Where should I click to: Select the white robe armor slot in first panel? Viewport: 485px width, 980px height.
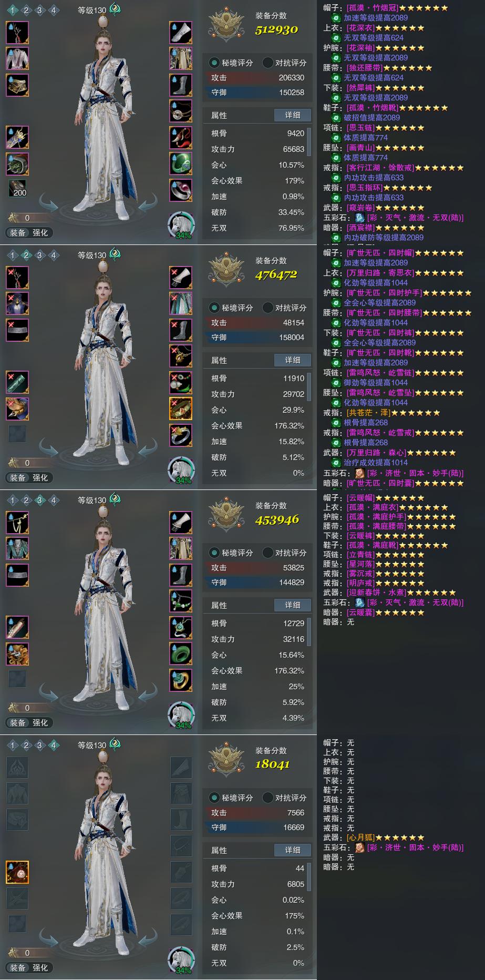(17, 58)
